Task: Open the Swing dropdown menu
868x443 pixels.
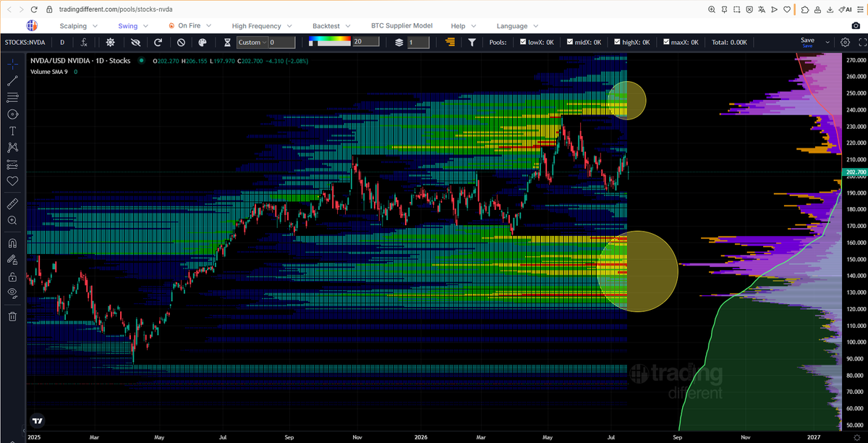Action: 133,26
